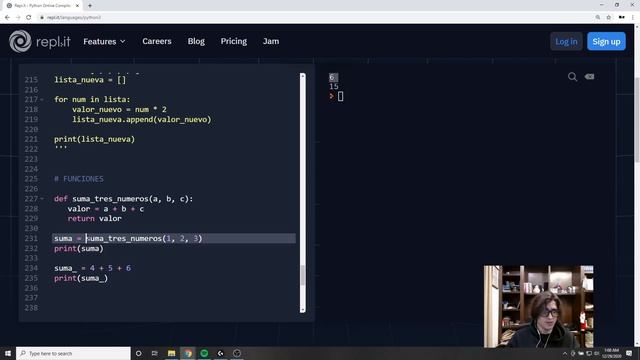Click the repl.it logo
This screenshot has width=640, height=360.
40,41
